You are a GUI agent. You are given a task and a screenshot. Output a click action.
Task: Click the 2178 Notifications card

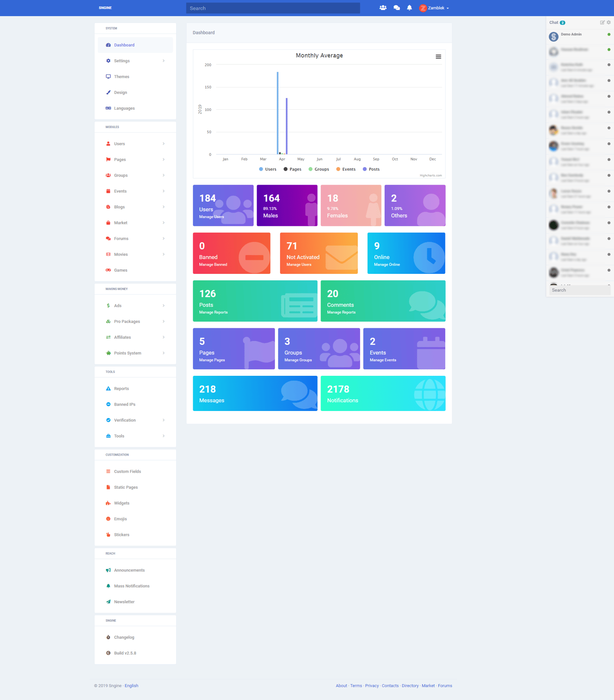tap(383, 393)
